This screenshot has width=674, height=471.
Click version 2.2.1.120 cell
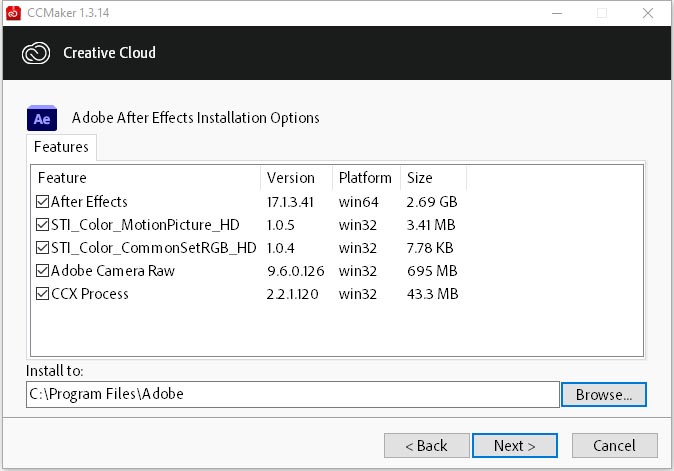(x=292, y=294)
